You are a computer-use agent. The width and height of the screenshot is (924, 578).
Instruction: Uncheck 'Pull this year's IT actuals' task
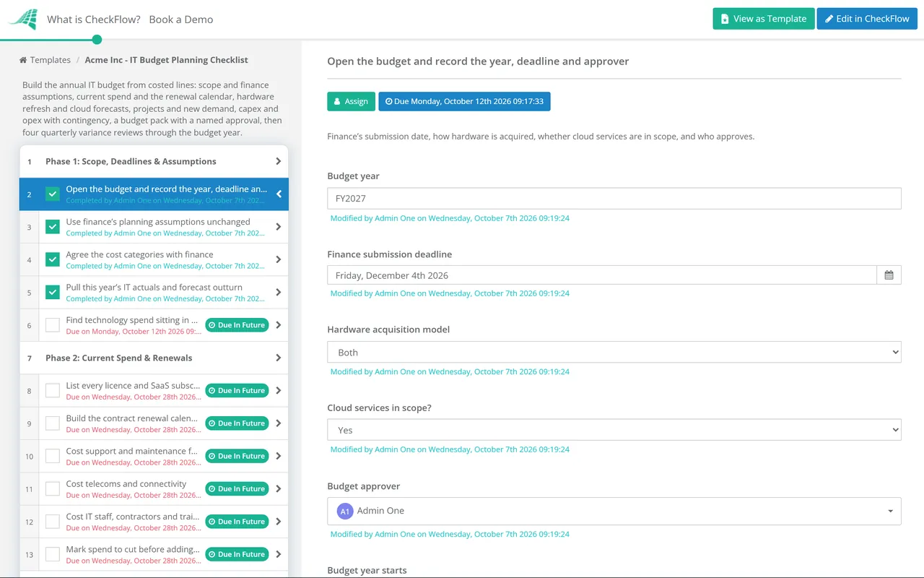click(x=53, y=293)
